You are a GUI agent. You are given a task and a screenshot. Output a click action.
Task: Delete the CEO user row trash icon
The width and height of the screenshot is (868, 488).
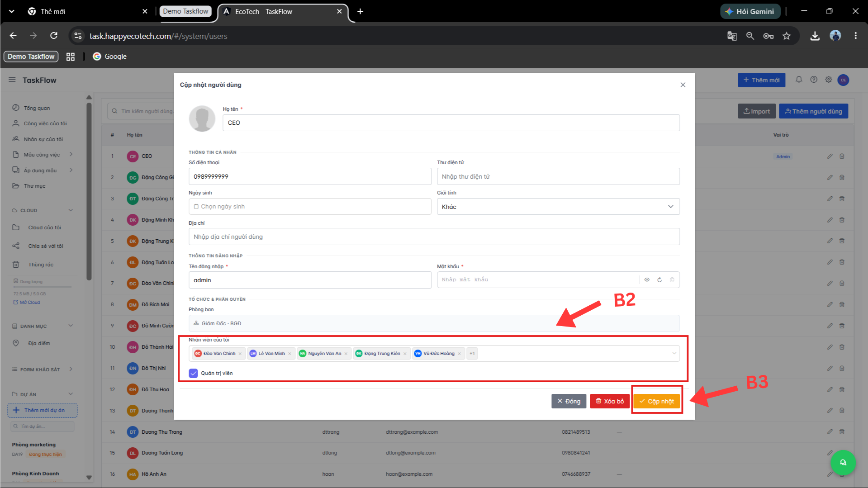coord(842,156)
